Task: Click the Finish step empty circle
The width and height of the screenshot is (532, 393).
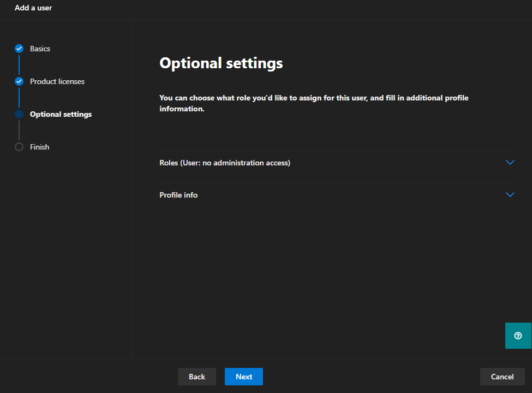Action: [19, 147]
